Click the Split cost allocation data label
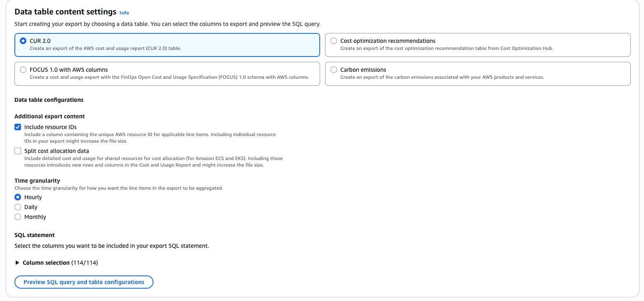This screenshot has width=644, height=301. 57,151
